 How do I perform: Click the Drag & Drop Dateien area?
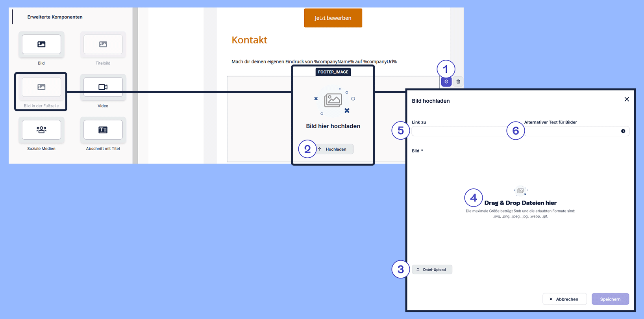[x=520, y=203]
